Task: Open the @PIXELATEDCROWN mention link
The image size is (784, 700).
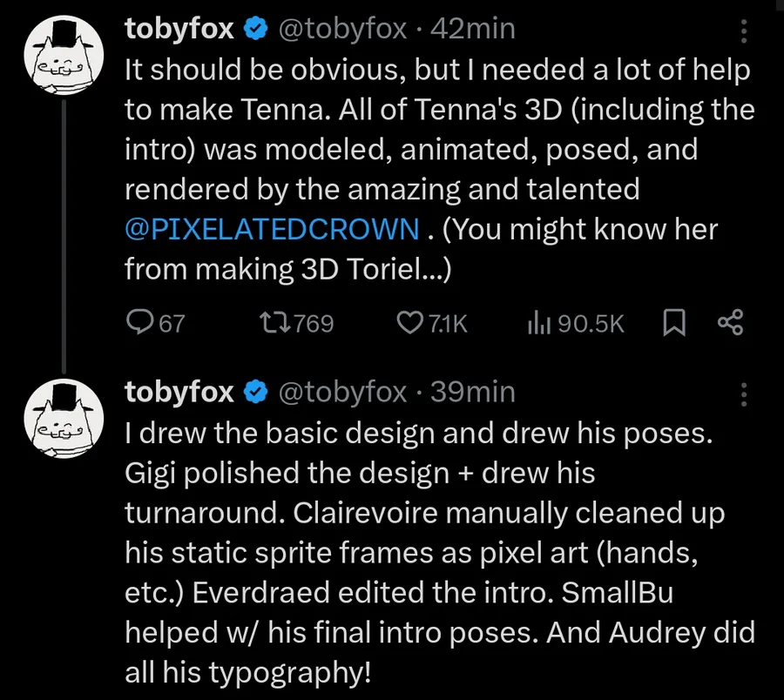Action: pos(272,229)
